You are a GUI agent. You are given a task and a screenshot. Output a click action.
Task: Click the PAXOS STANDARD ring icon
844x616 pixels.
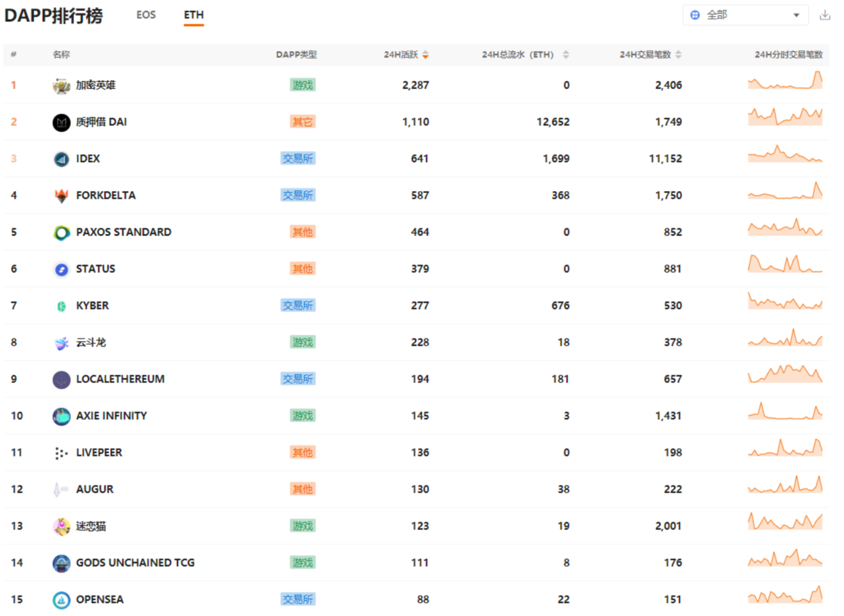pos(62,232)
